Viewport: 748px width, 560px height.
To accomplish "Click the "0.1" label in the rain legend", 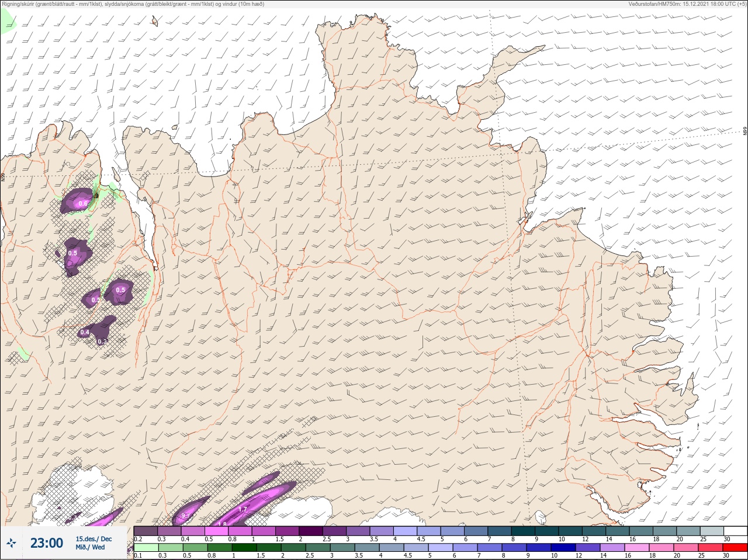I will pyautogui.click(x=137, y=555).
